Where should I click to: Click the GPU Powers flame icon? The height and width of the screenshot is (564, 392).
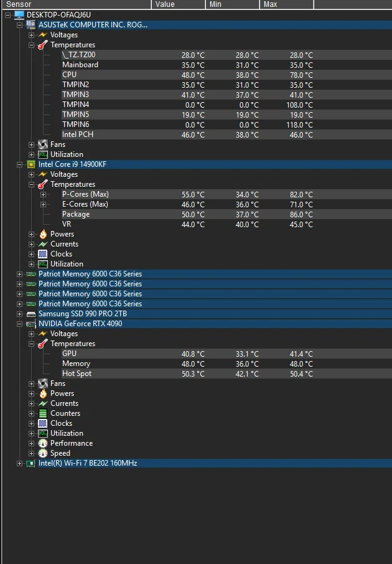[x=43, y=393]
